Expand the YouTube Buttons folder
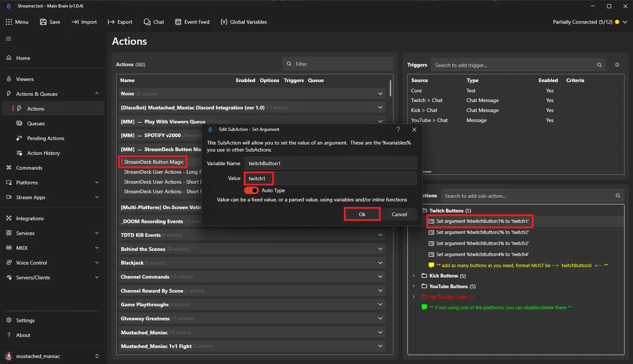 click(x=413, y=286)
